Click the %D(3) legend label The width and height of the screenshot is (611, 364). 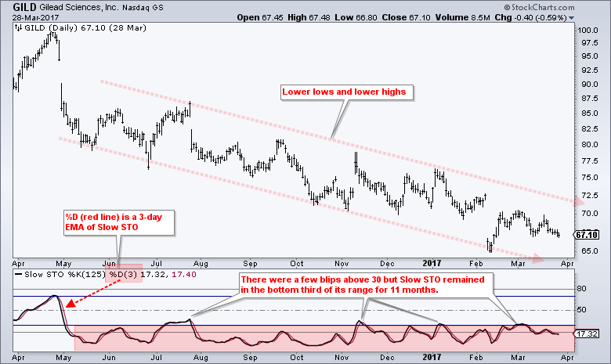(123, 275)
